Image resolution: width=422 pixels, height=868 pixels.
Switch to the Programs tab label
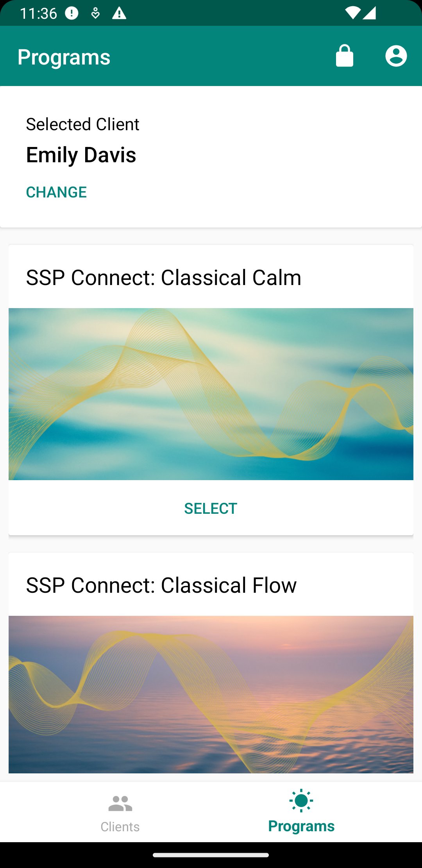coord(301,826)
